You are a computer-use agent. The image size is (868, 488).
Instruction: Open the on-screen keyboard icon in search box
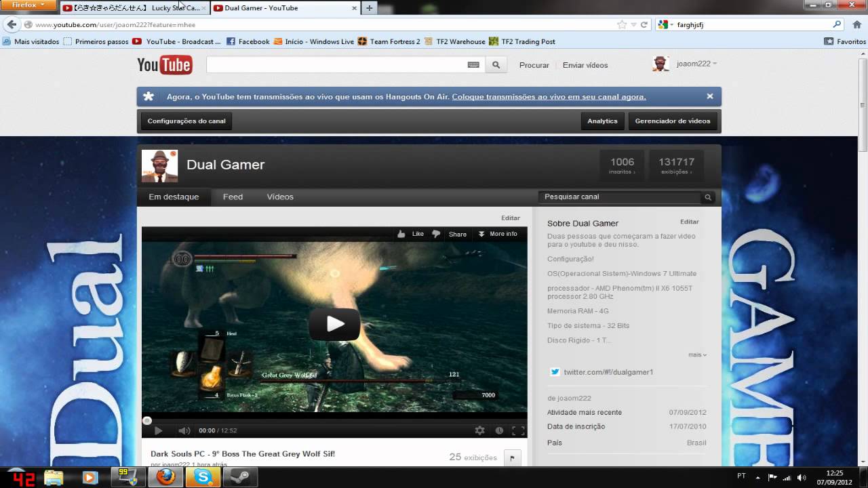tap(473, 65)
